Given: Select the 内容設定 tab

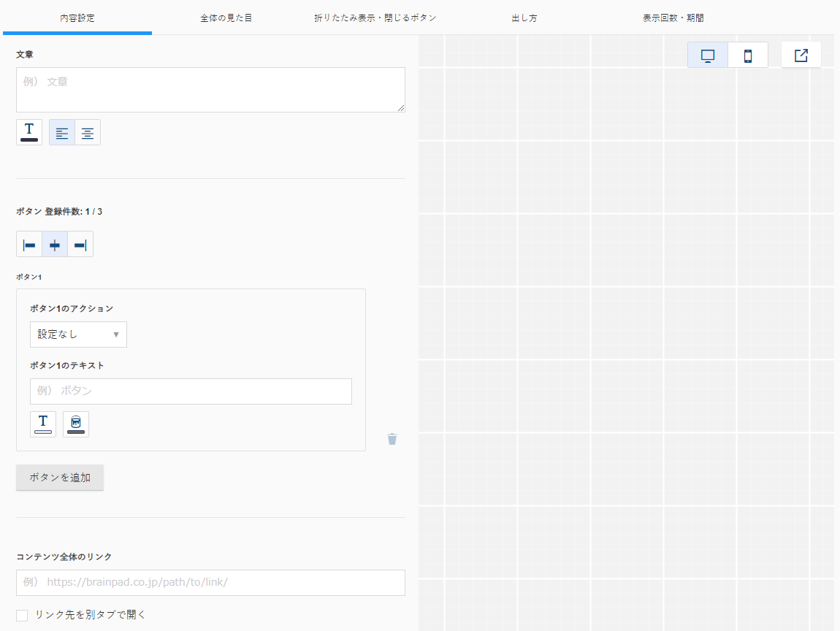Looking at the screenshot, I should coord(77,18).
